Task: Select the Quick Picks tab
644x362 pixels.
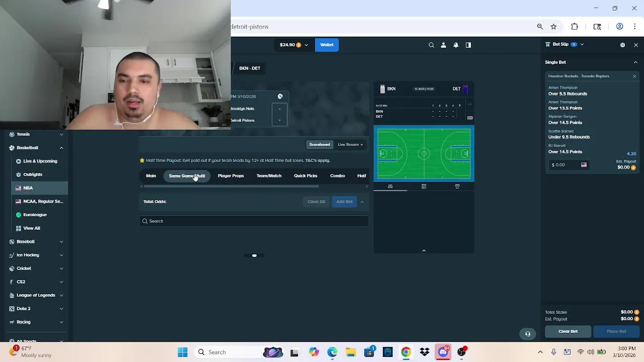Action: [305, 176]
